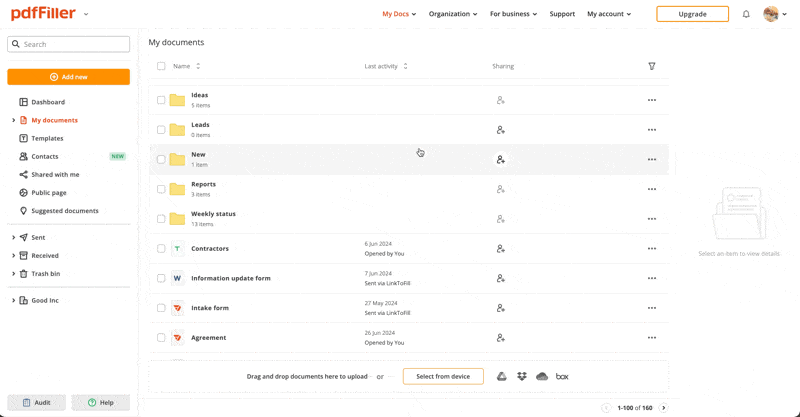
Task: Open the filter icon in documents header
Action: tap(652, 66)
